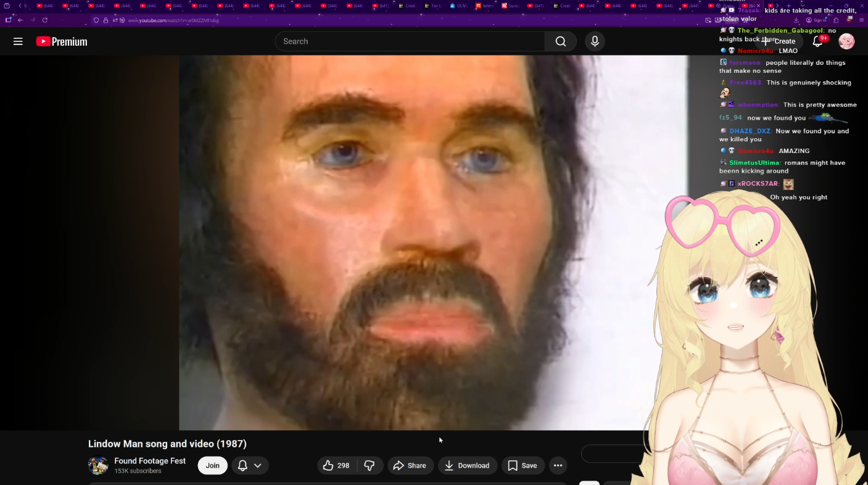Open the YouTube guide hamburger menu

[18, 41]
